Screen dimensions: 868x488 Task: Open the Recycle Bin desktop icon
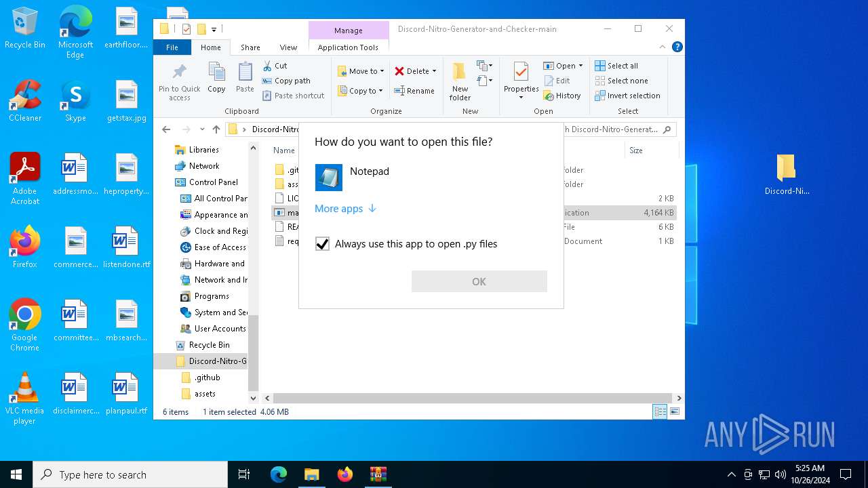click(x=25, y=28)
